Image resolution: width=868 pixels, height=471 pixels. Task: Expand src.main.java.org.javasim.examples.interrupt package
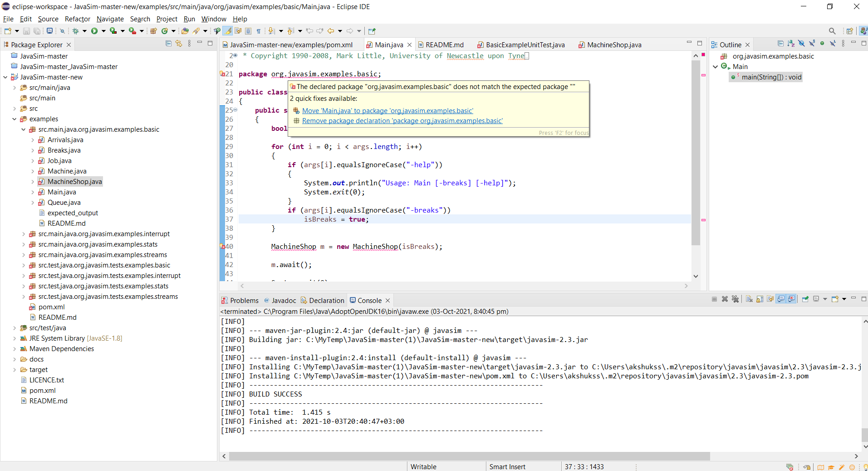[x=23, y=234]
